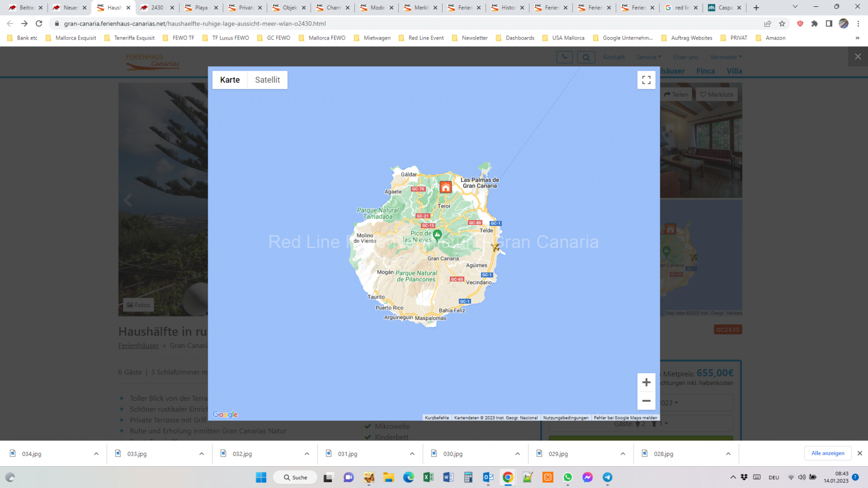The image size is (868, 488).
Task: Close the map overlay with X
Action: pos(858,57)
